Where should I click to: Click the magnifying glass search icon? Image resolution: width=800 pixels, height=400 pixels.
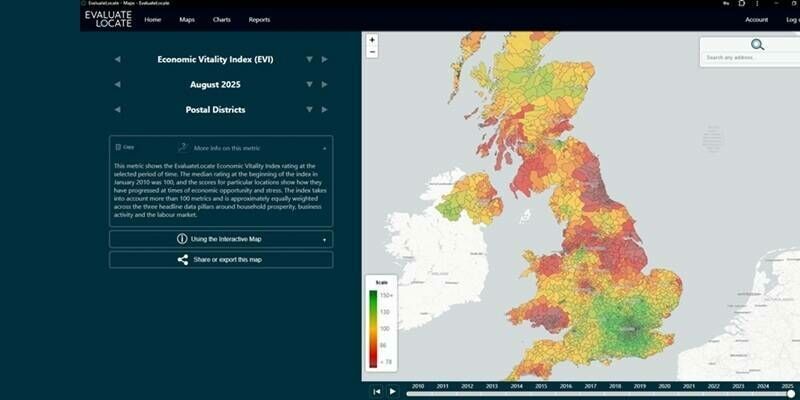coord(757,45)
